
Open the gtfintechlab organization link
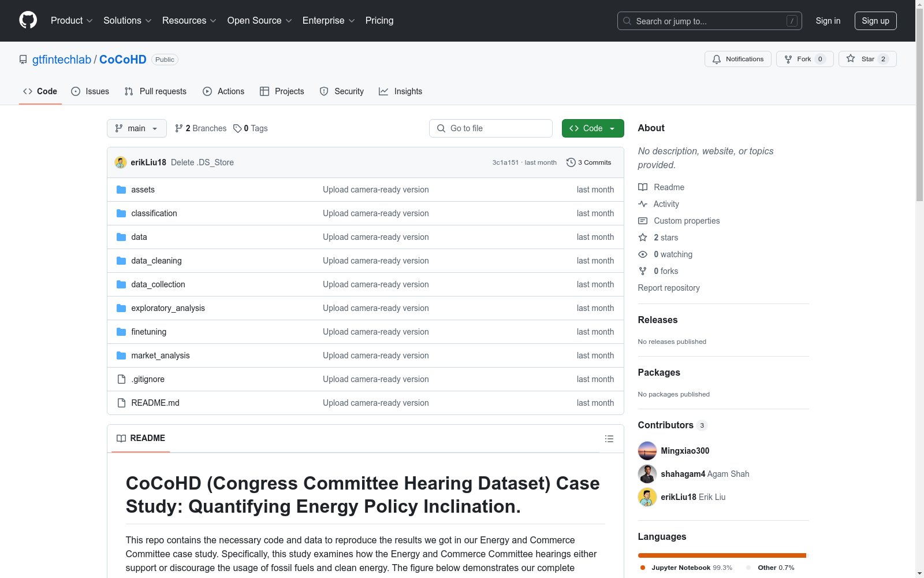point(62,60)
